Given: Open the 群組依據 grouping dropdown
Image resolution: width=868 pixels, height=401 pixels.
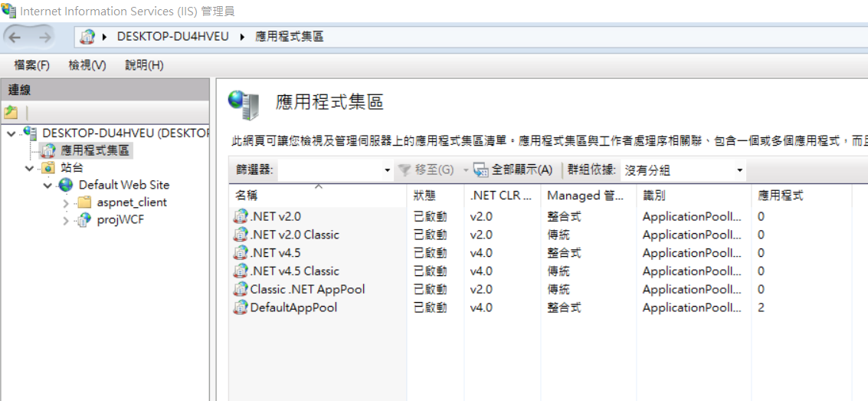Looking at the screenshot, I should [739, 170].
